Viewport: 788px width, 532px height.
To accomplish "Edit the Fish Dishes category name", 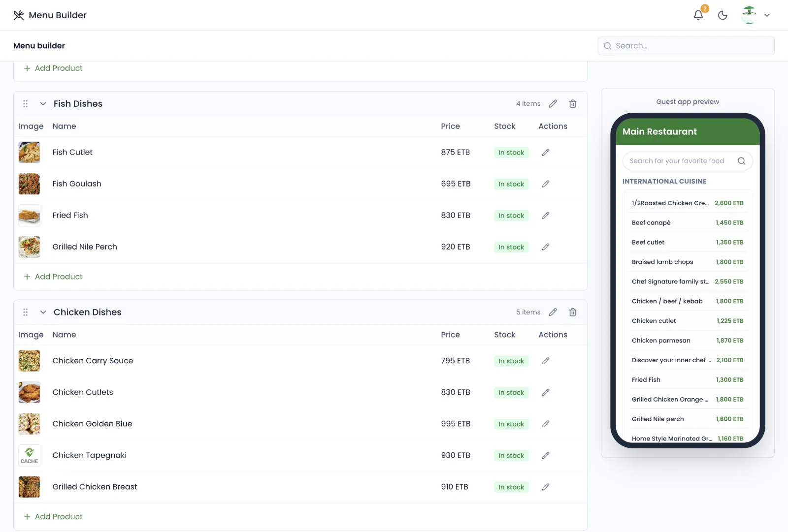I will [553, 104].
